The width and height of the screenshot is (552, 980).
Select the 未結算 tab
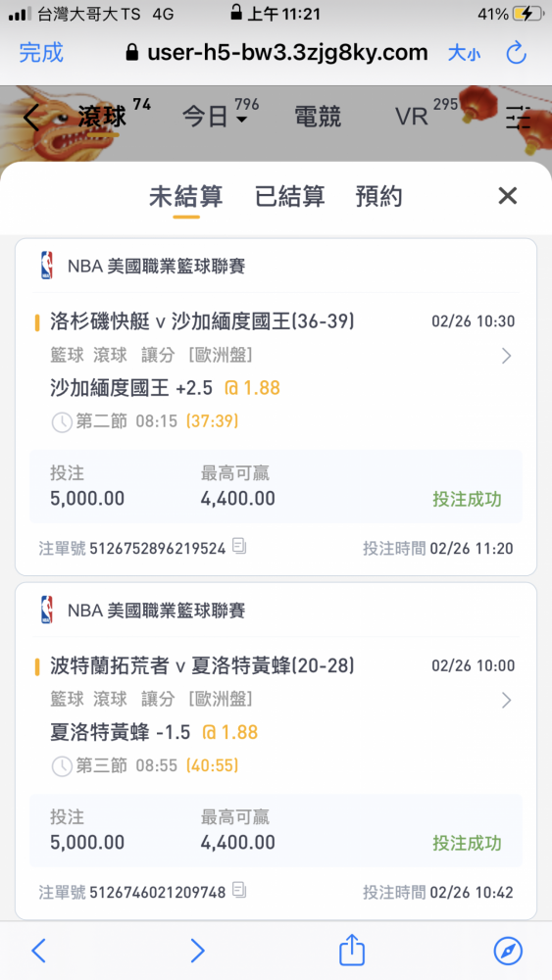click(185, 196)
